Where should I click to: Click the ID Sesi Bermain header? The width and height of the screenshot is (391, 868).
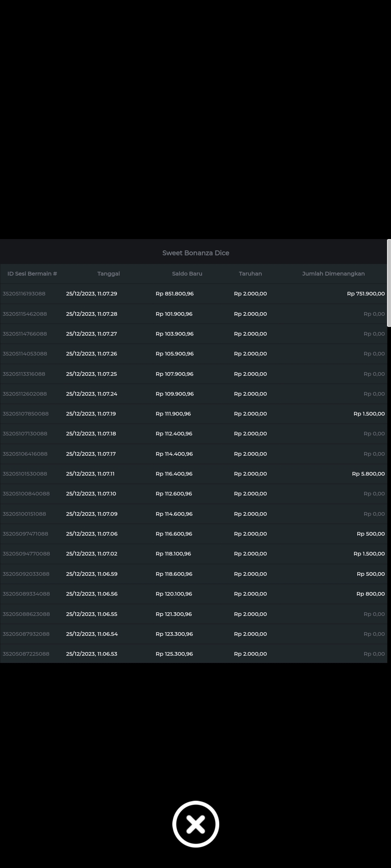click(32, 274)
